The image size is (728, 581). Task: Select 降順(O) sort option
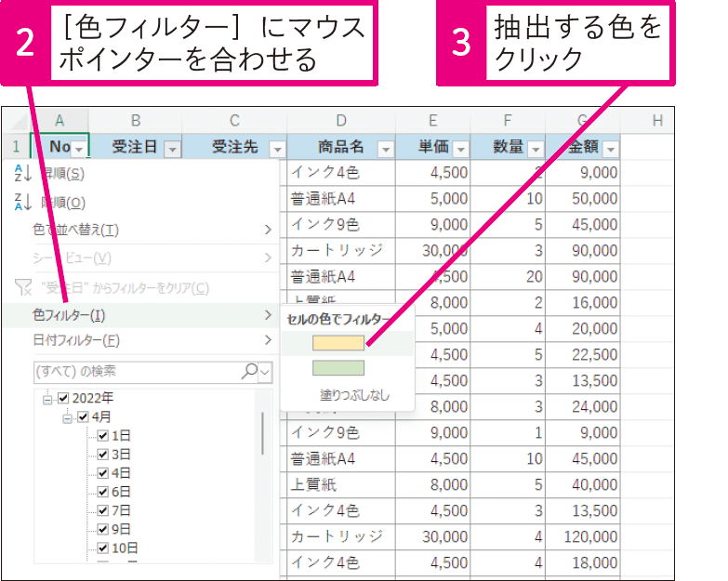point(141,203)
